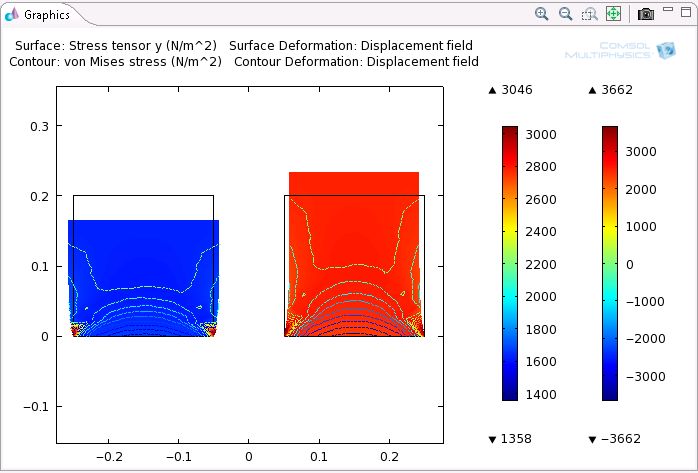Image resolution: width=698 pixels, height=473 pixels.
Task: Click the maximum value marker 3046
Action: 510,90
